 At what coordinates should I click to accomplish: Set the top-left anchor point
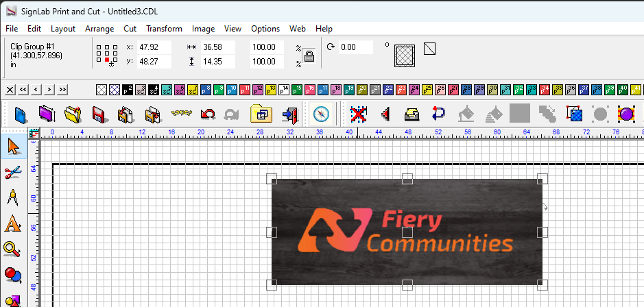pyautogui.click(x=99, y=47)
